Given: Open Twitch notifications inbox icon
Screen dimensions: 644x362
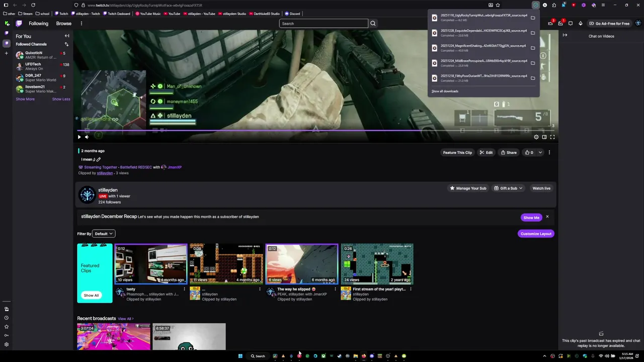Looking at the screenshot, I should [560, 24].
